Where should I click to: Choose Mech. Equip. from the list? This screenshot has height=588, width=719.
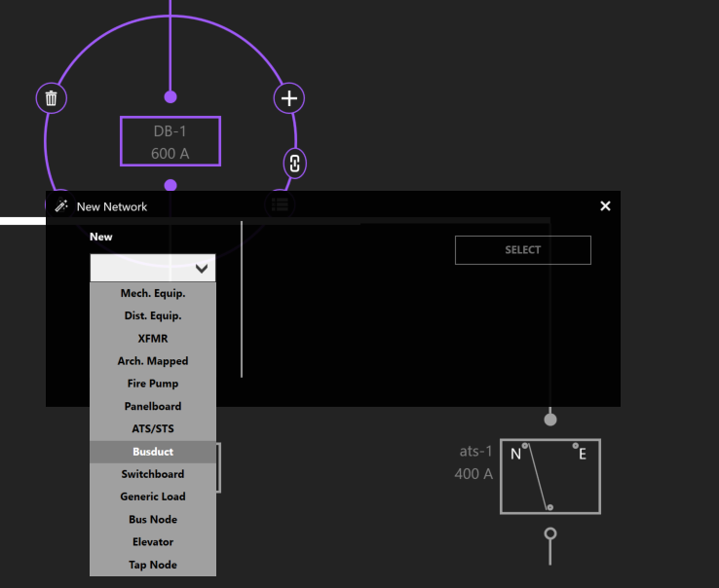click(x=153, y=293)
